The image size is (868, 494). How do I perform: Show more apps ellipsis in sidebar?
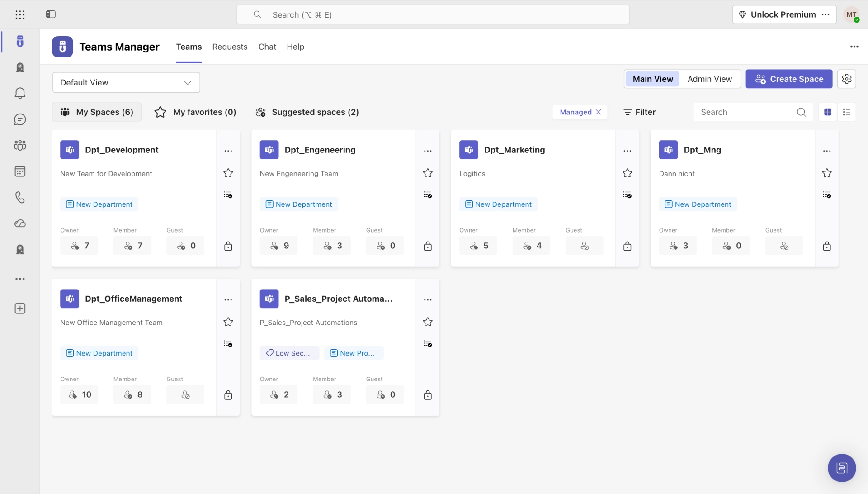point(20,279)
